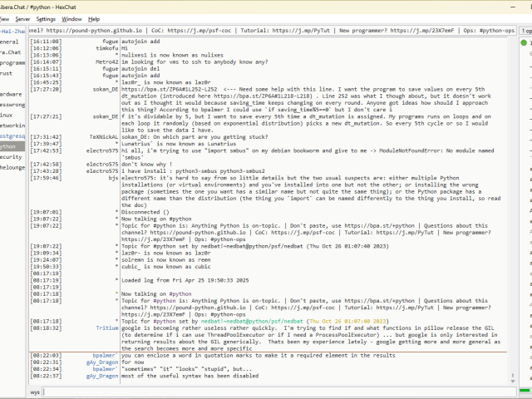The height and width of the screenshot is (399, 532).
Task: Open the Help menu
Action: [94, 18]
